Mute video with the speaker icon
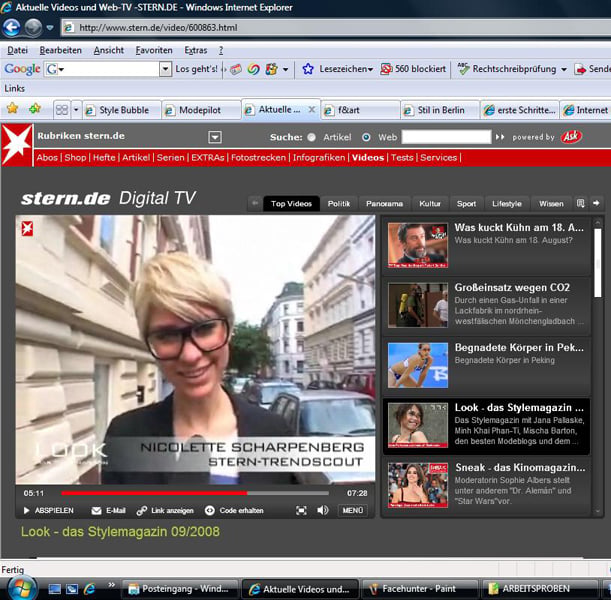611x600 pixels. click(323, 510)
